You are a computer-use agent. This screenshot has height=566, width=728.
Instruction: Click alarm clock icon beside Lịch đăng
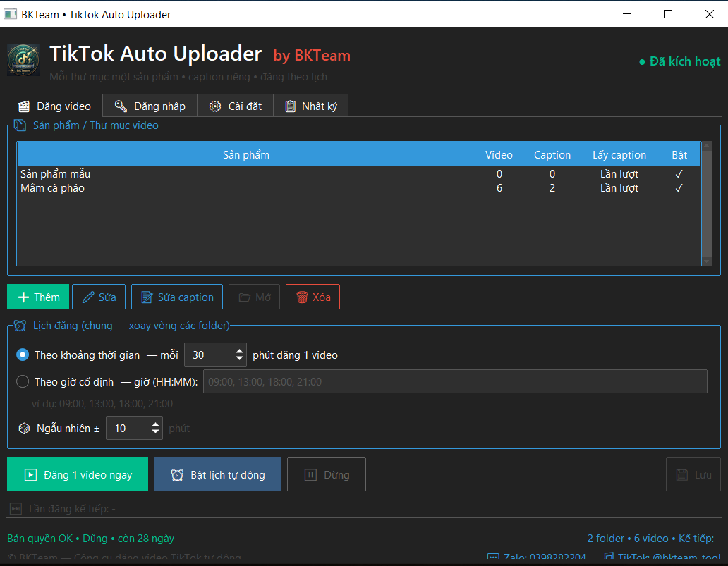coord(20,326)
